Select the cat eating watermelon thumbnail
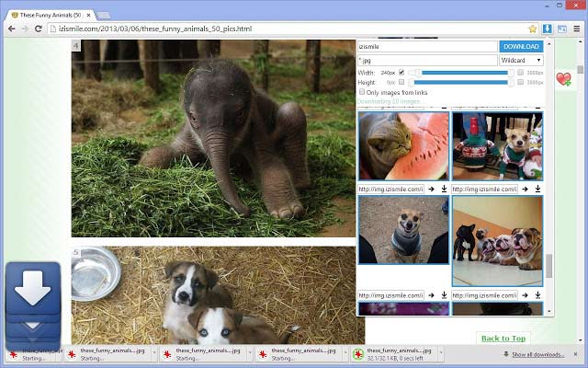 click(403, 145)
